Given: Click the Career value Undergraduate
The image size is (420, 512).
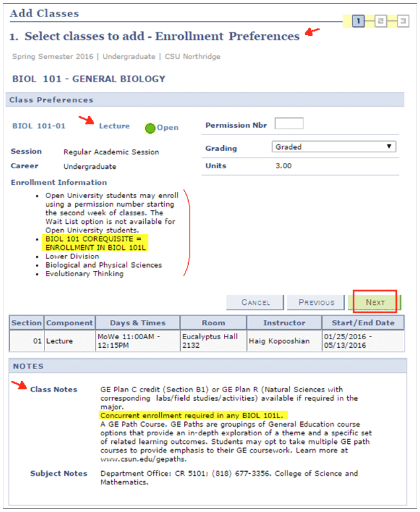Looking at the screenshot, I should (90, 167).
